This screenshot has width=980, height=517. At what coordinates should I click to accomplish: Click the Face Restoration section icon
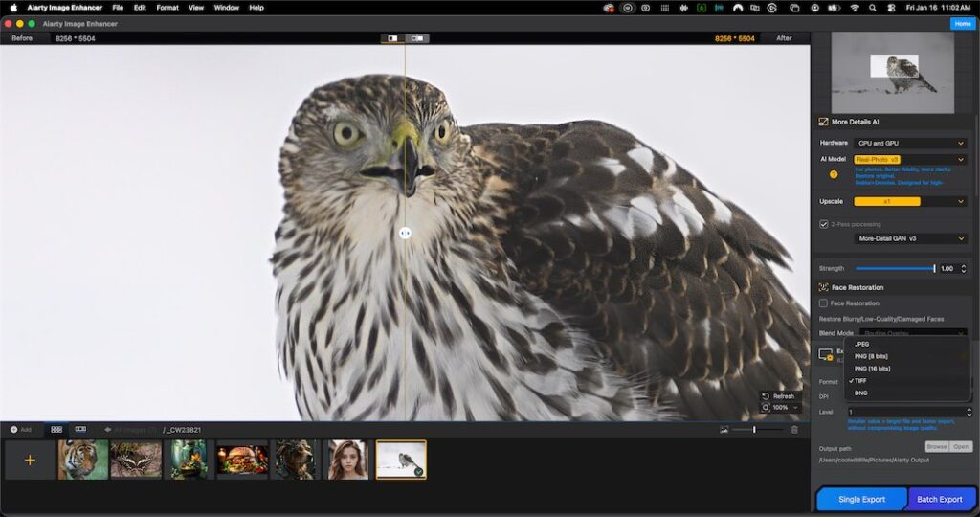823,287
